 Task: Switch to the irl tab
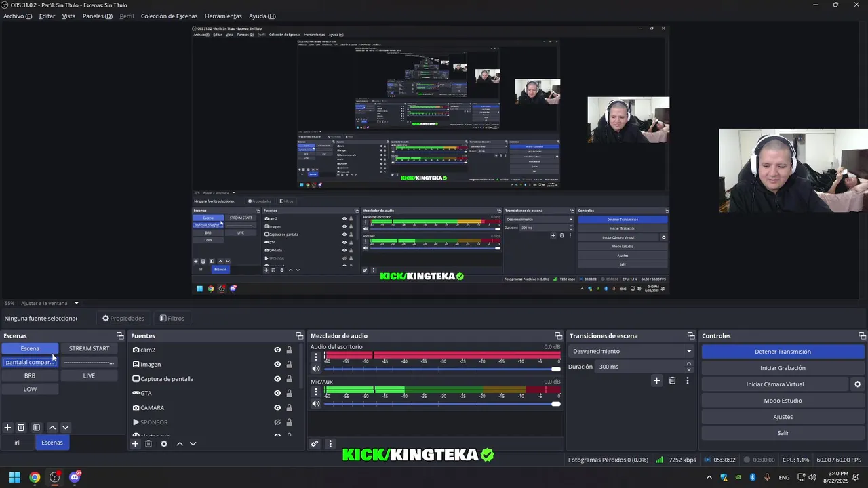[17, 443]
